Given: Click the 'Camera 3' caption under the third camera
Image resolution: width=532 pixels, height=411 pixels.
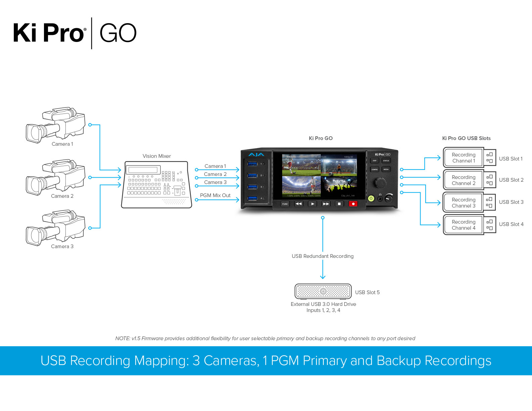Looking at the screenshot, I should (62, 246).
